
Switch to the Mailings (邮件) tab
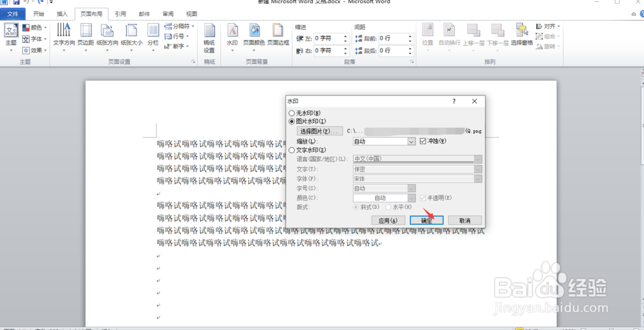tap(144, 14)
